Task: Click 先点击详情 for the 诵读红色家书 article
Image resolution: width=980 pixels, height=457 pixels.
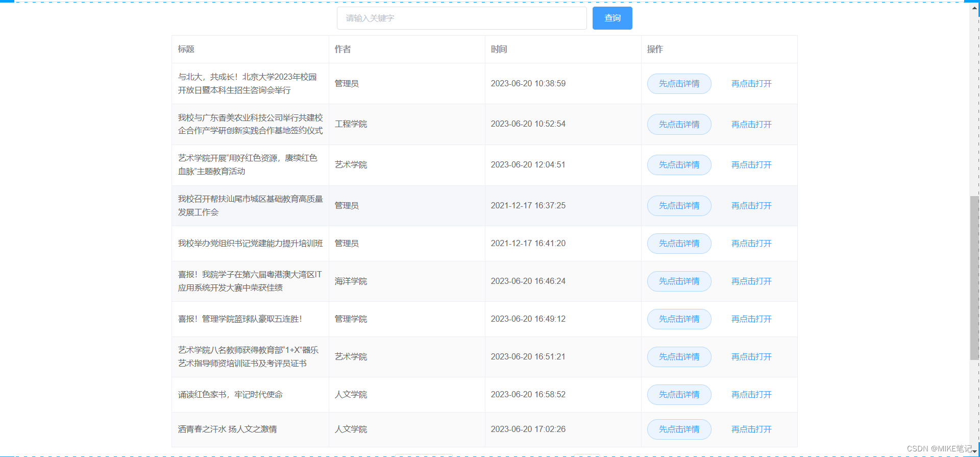Action: [x=679, y=394]
